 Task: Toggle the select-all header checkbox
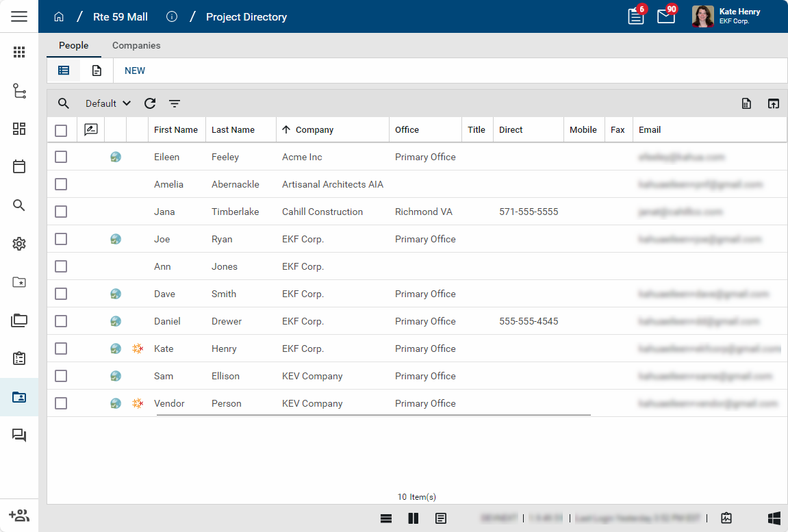(61, 130)
